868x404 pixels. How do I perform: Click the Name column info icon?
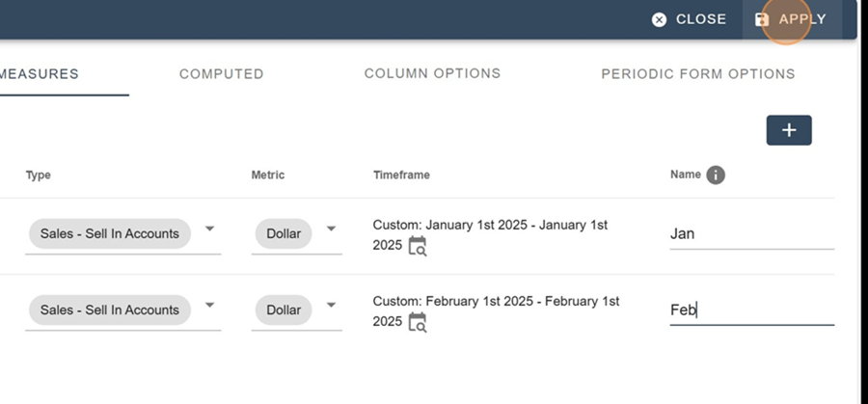(716, 175)
